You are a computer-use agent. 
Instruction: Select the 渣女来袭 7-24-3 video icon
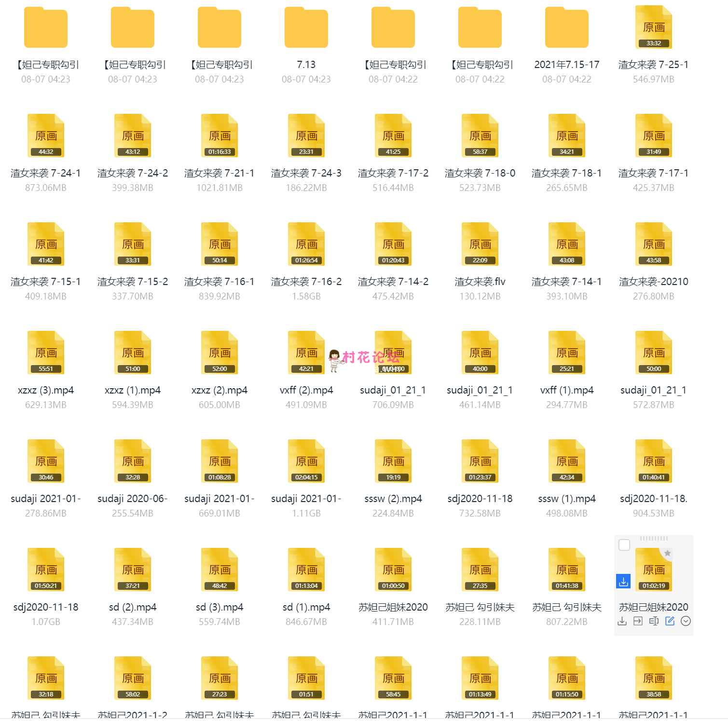click(306, 136)
